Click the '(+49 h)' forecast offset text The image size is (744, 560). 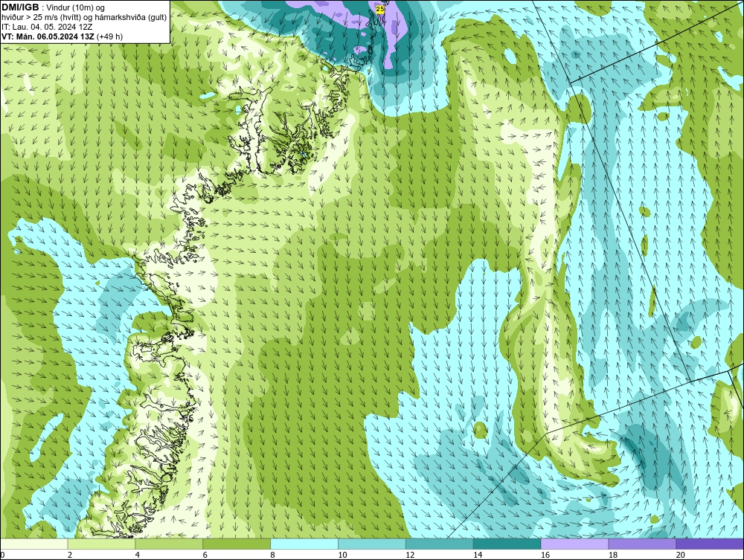[109, 36]
